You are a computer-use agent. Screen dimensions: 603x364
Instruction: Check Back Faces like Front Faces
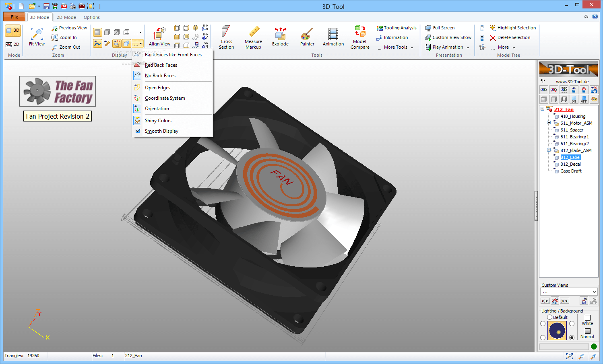173,54
